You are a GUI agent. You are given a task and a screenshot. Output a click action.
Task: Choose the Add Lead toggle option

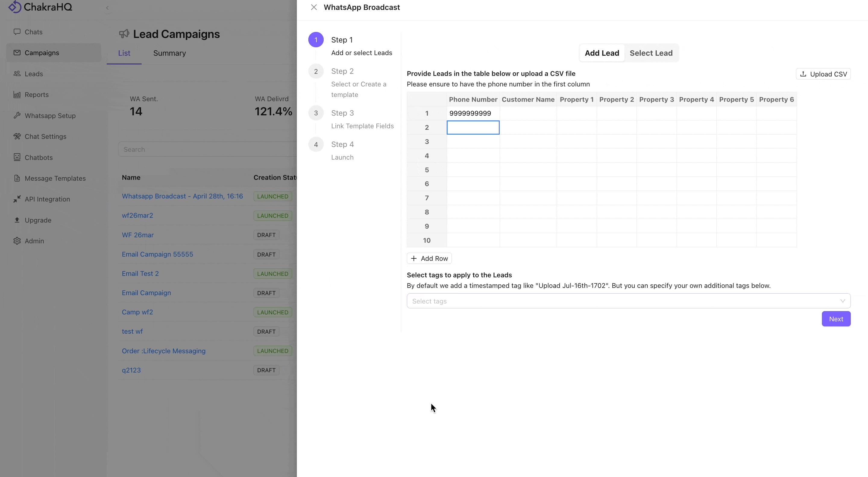[602, 53]
